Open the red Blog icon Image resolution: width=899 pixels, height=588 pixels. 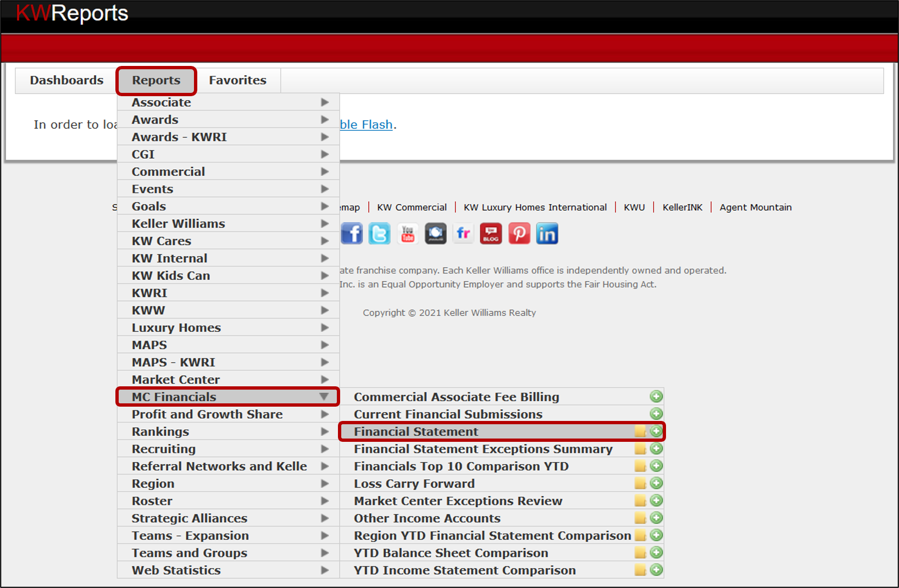coord(491,234)
